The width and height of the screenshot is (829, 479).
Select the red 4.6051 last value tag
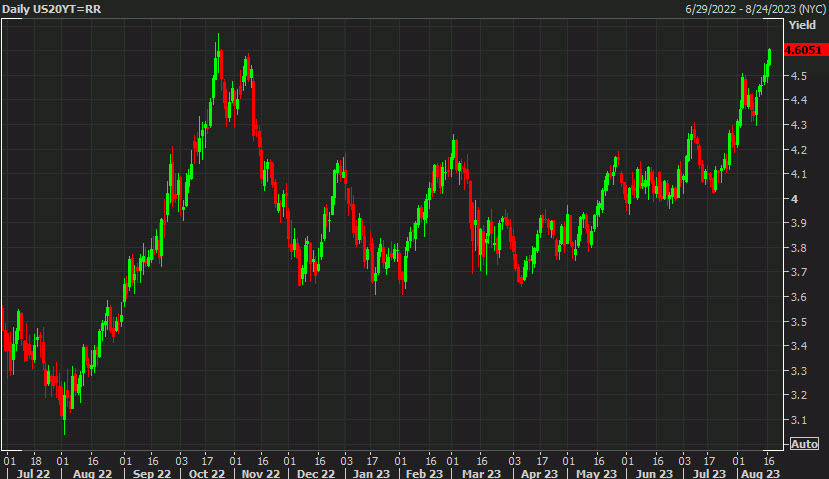click(x=805, y=50)
